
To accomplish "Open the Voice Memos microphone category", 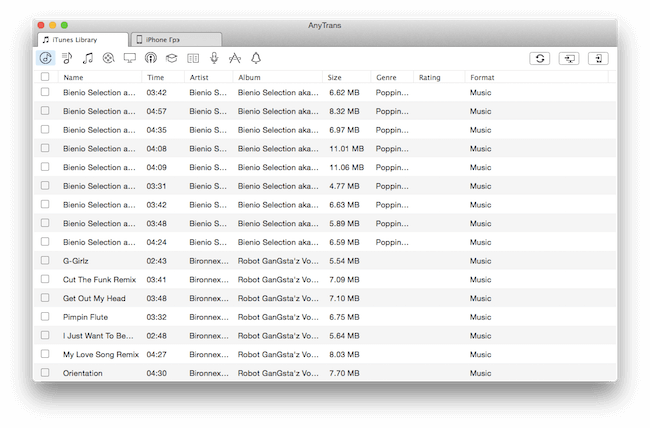I will point(214,58).
